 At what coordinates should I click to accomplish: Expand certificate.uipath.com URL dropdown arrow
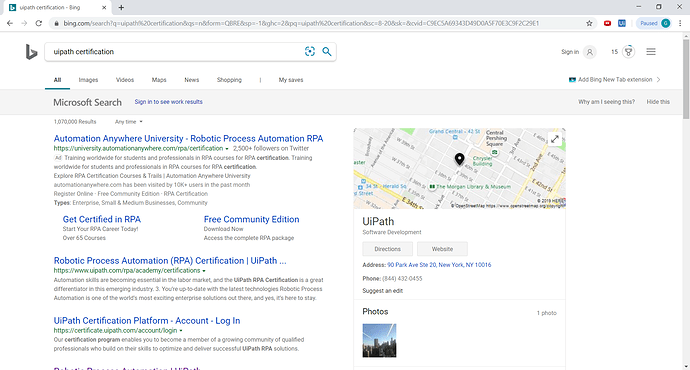click(x=181, y=330)
